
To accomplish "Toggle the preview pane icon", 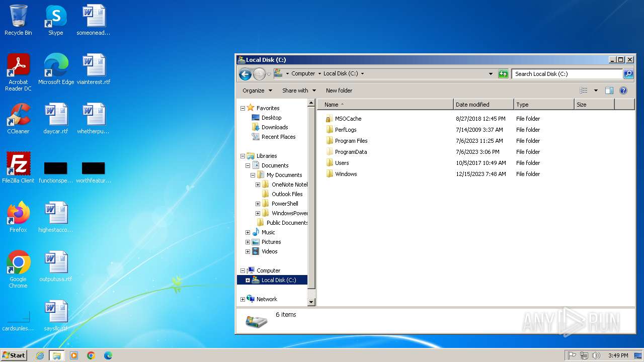I will (x=609, y=90).
